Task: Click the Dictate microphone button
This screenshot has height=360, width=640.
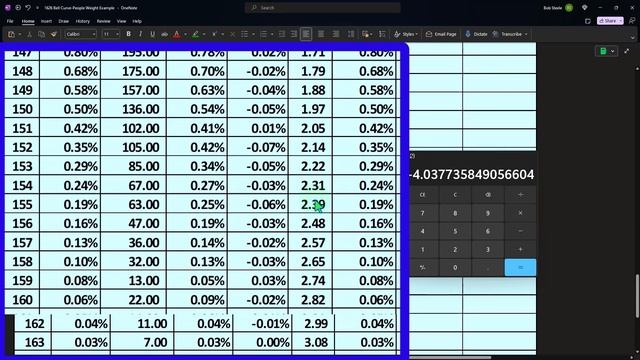Action: [476, 34]
